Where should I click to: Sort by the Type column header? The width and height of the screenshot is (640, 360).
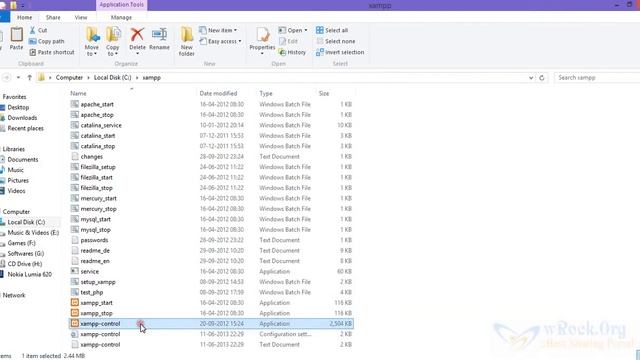(x=266, y=93)
